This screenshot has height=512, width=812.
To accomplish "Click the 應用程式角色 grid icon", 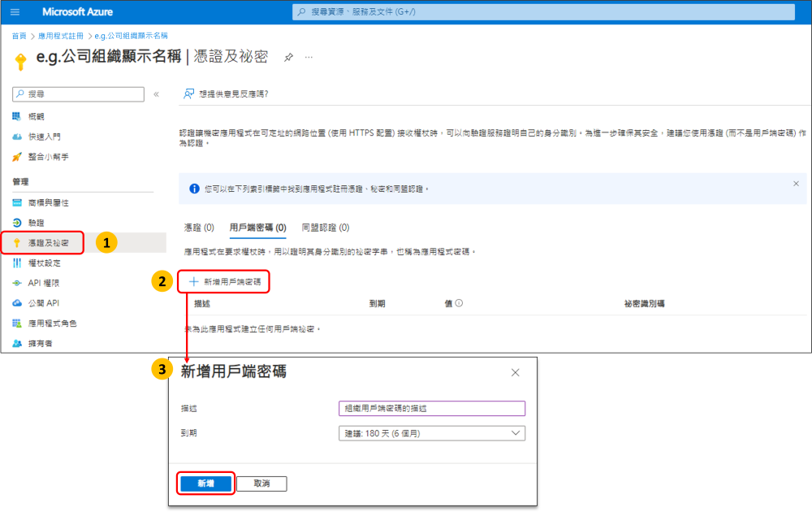I will tap(16, 323).
